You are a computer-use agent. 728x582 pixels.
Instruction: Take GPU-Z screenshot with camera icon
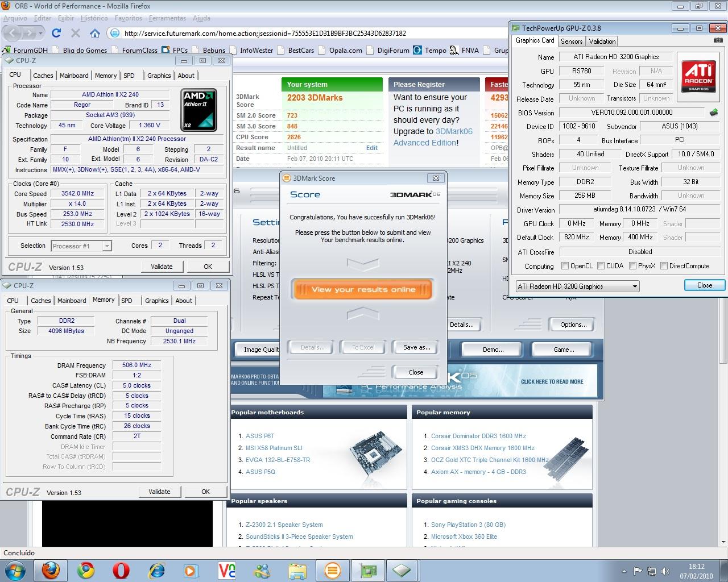coord(718,40)
